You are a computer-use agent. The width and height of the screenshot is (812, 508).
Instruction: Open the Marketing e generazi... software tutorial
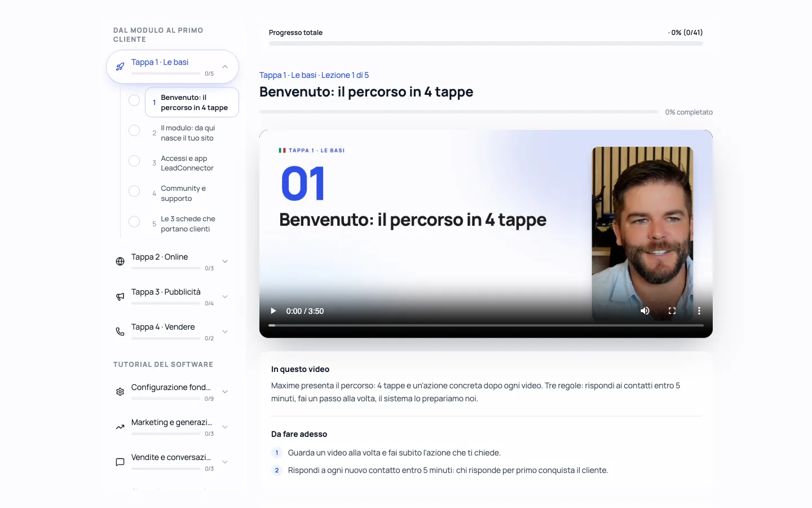(x=171, y=422)
